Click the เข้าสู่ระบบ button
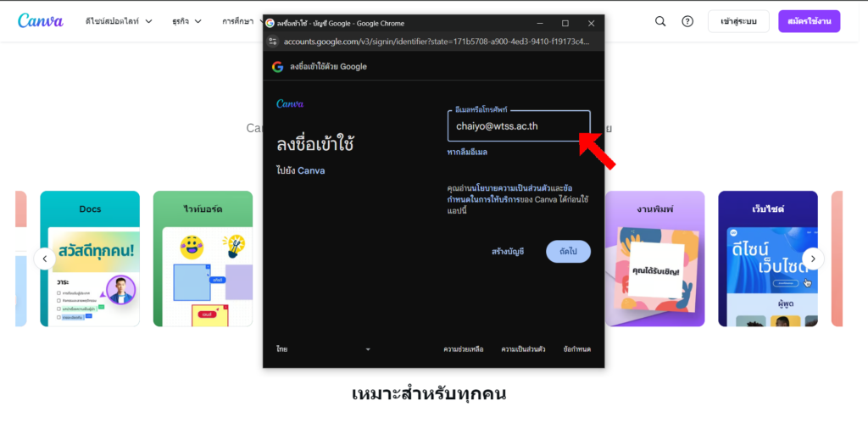This screenshot has height=423, width=868. point(738,21)
